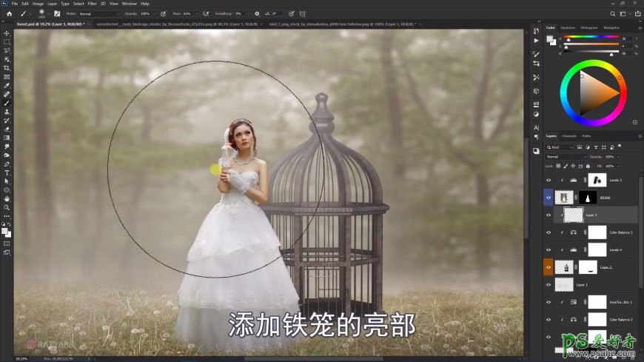Toggle lock all padlock icon
The height and width of the screenshot is (362, 644).
coord(588,166)
